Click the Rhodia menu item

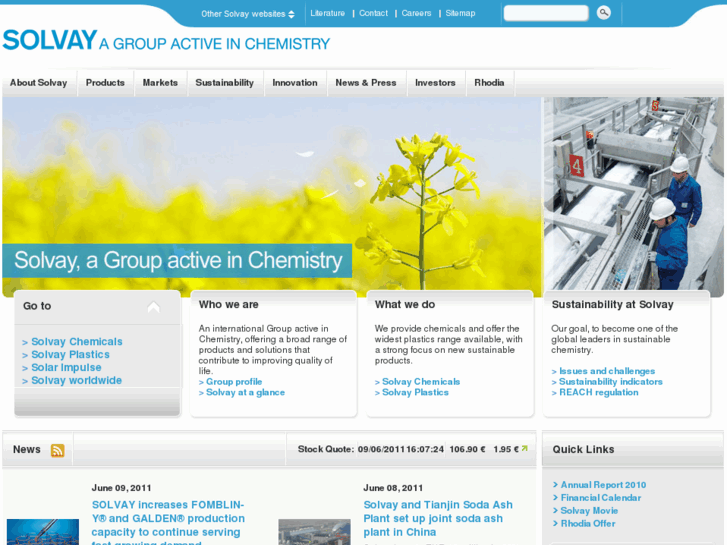click(x=489, y=83)
